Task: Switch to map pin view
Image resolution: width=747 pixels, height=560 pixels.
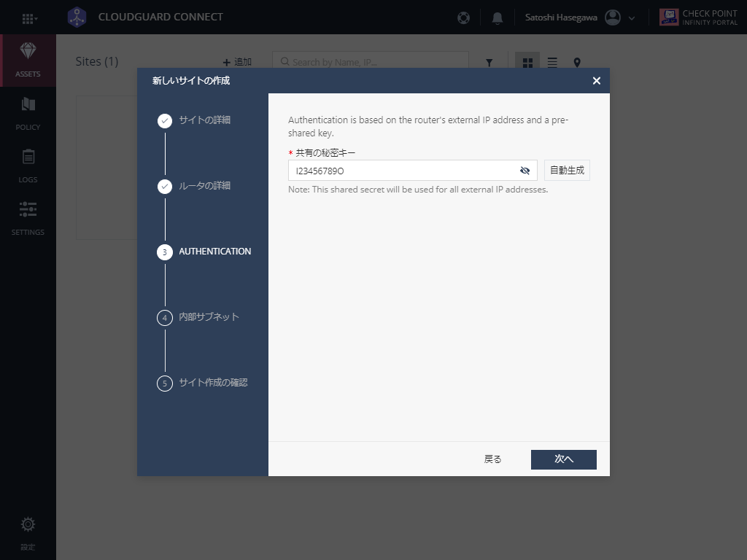Action: tap(577, 63)
